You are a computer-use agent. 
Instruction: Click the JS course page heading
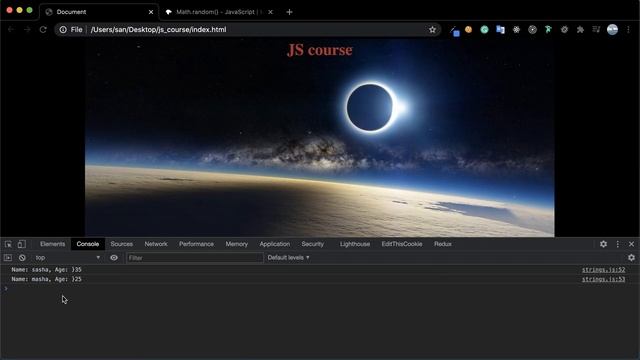[x=320, y=50]
